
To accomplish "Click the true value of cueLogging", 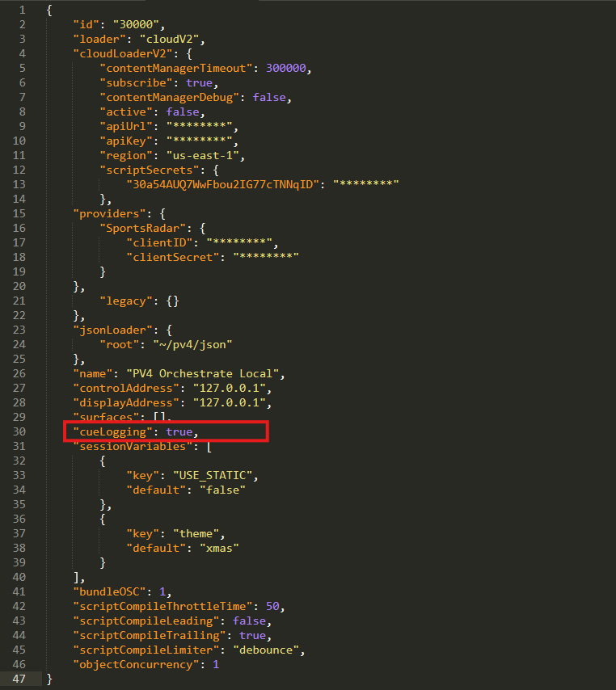I will point(179,431).
